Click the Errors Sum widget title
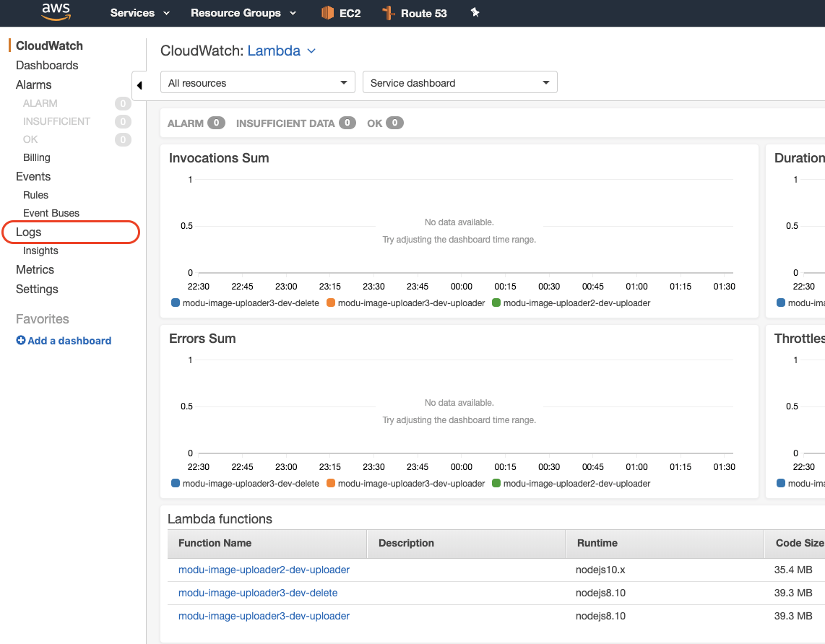The image size is (825, 644). coord(202,339)
